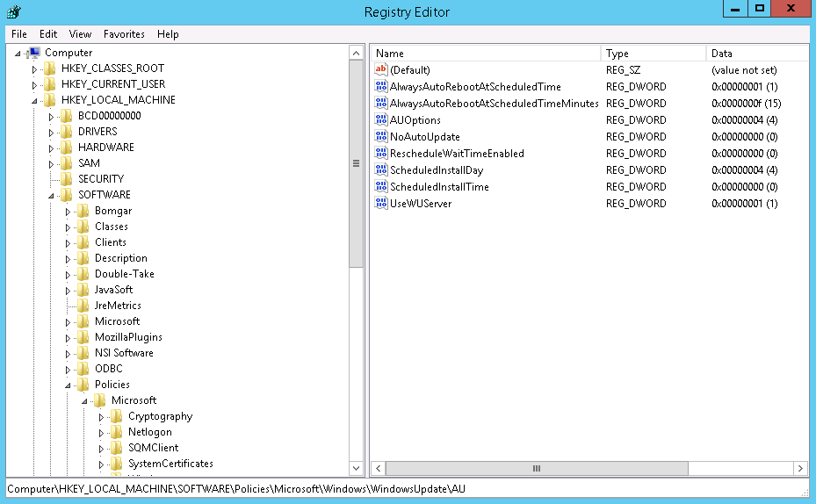Click the (Default) string value icon
This screenshot has width=816, height=504.
381,69
